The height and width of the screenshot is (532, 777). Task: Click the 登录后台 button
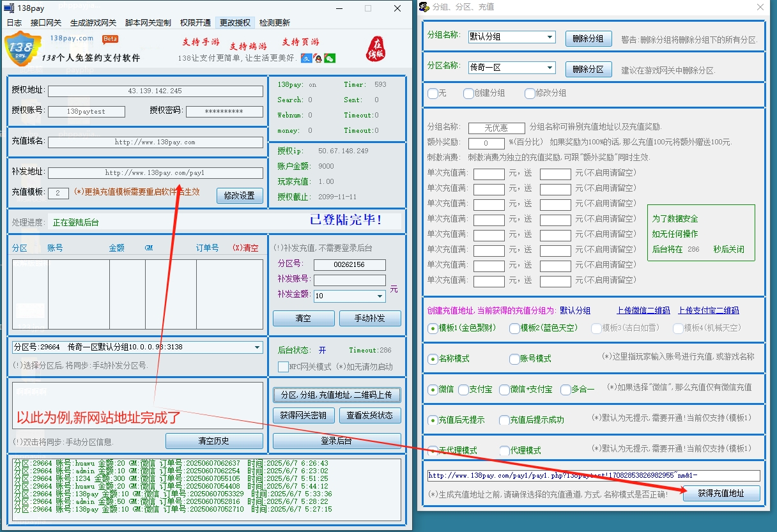(x=337, y=441)
